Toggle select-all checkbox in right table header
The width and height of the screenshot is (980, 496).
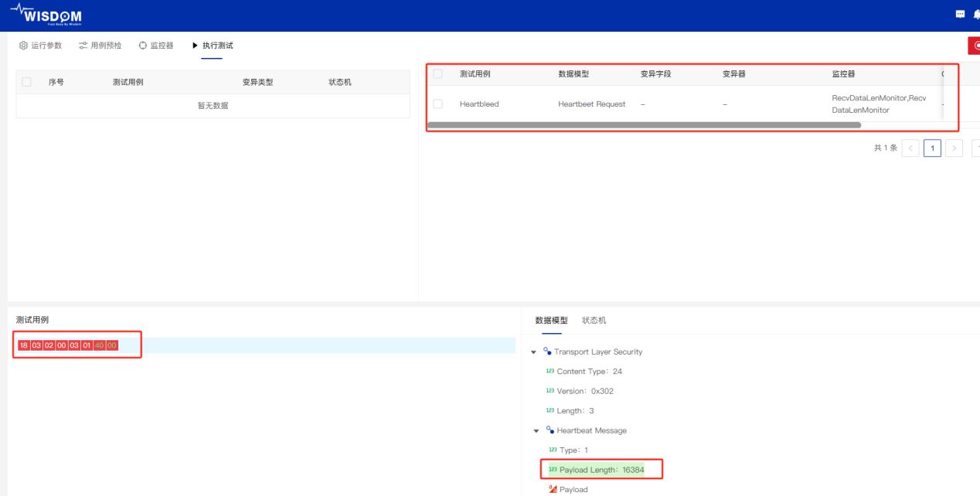[x=438, y=74]
